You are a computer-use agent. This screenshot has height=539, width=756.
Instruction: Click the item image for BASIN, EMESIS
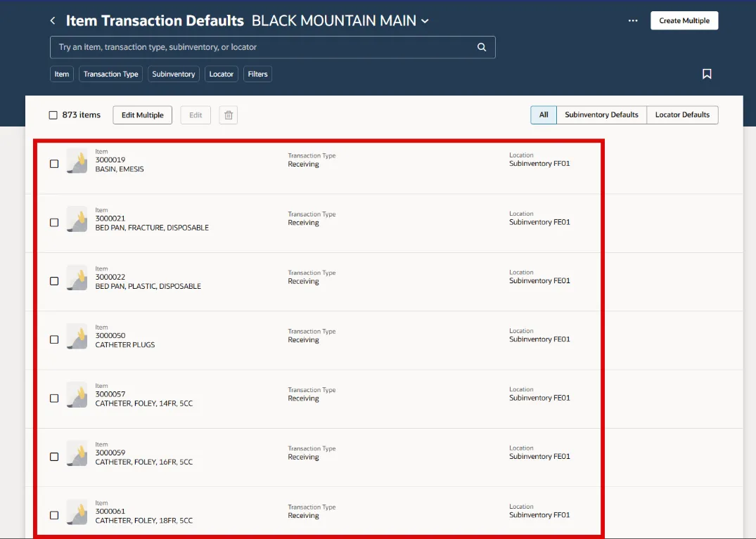click(x=77, y=161)
